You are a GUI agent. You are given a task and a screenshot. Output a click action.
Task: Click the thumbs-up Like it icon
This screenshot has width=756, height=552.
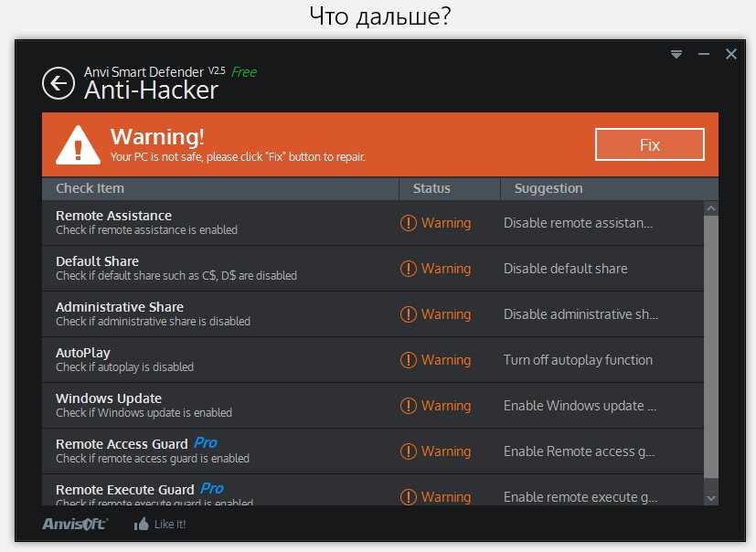click(142, 524)
